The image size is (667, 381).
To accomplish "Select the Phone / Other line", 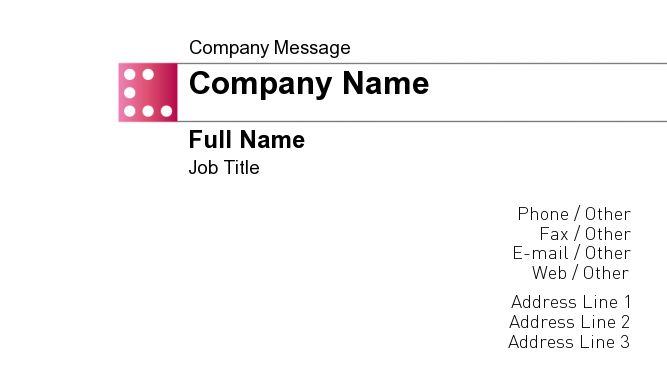I will 574,214.
